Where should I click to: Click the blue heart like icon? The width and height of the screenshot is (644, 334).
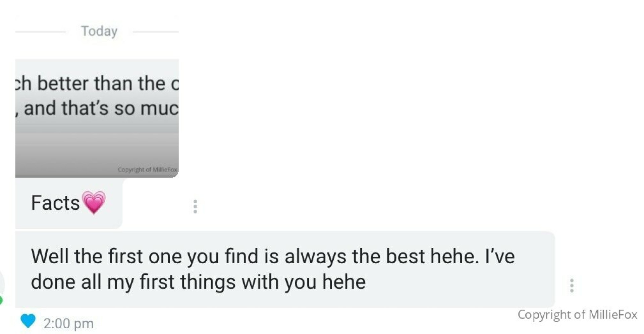(28, 321)
